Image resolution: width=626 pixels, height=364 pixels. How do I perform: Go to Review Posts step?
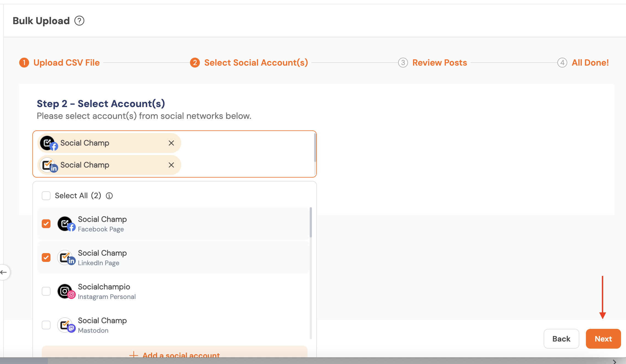439,63
